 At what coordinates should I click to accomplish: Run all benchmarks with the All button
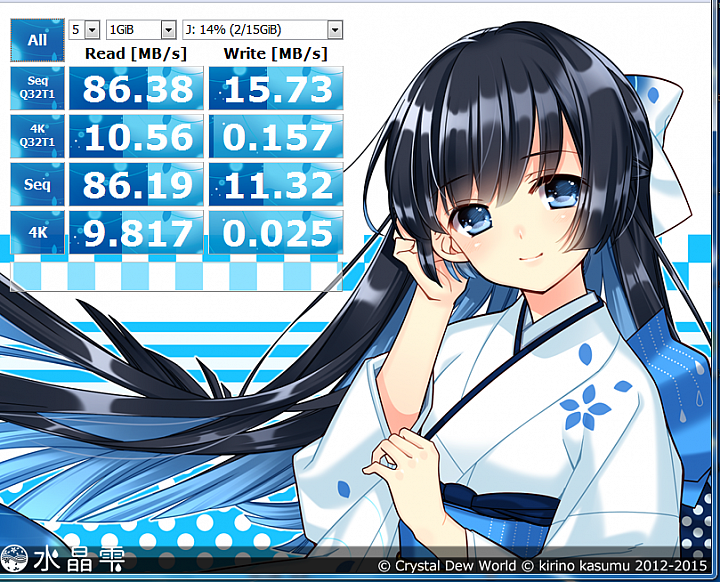pos(37,40)
